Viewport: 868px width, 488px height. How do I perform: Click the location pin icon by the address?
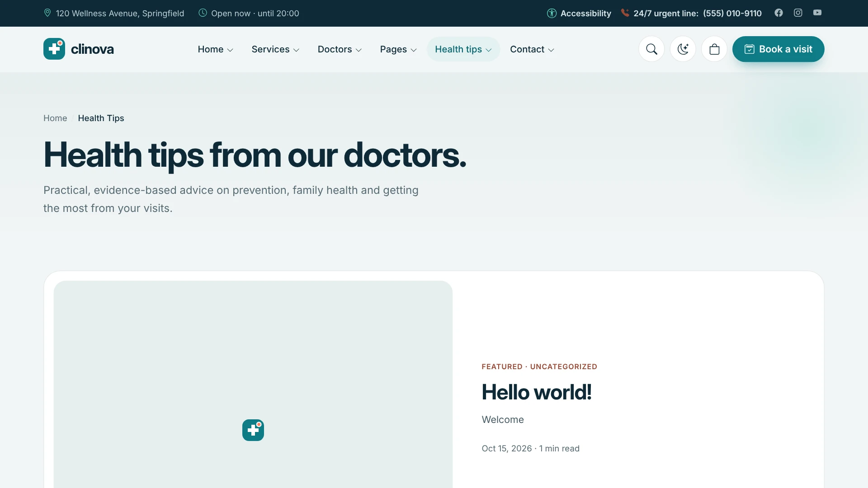47,13
